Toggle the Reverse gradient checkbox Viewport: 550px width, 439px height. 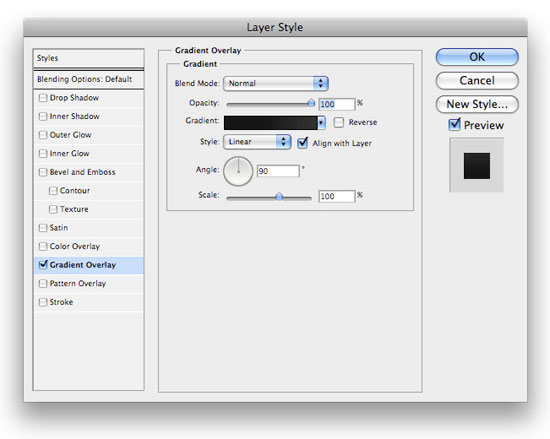pos(338,122)
